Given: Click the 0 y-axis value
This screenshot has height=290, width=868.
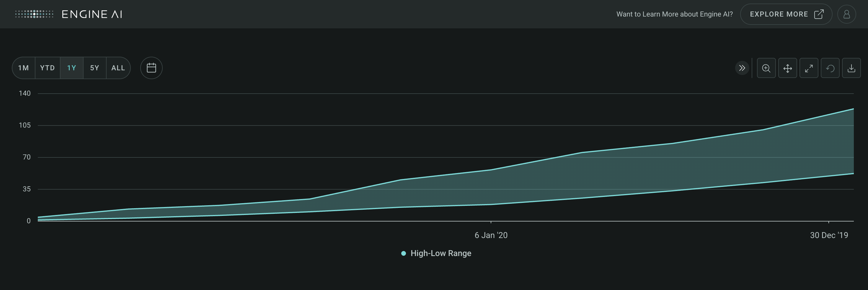Looking at the screenshot, I should 29,221.
